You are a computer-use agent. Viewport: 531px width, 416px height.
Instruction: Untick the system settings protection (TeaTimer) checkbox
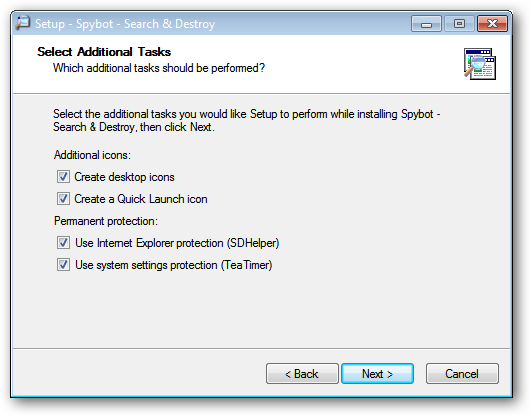tap(63, 265)
